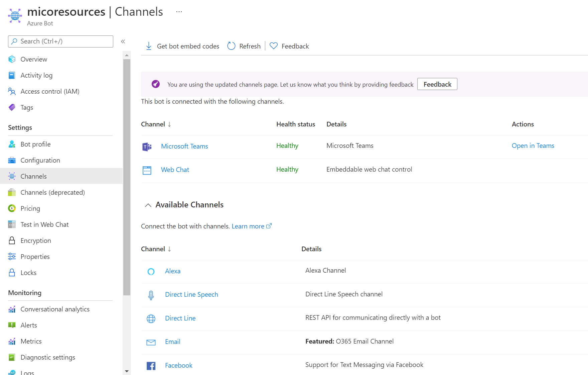Click the Direct Line globe icon
The image size is (588, 375).
click(151, 319)
